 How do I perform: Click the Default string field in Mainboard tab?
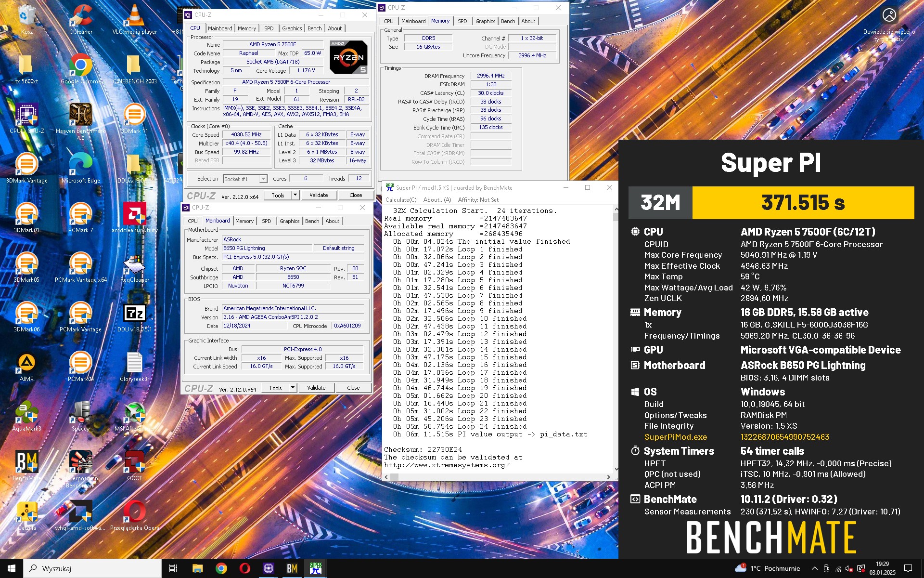(x=339, y=248)
